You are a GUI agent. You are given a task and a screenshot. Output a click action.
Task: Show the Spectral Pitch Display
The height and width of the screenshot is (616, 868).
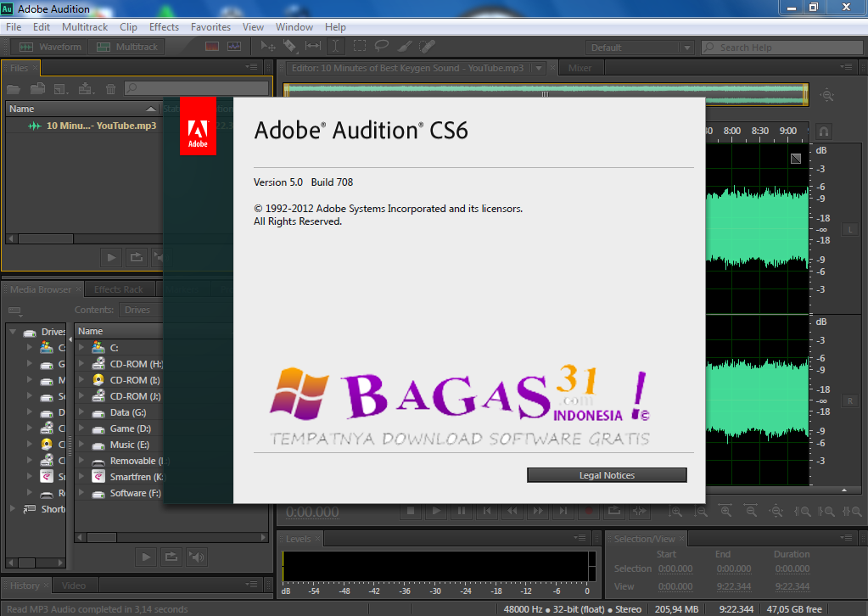pyautogui.click(x=234, y=47)
